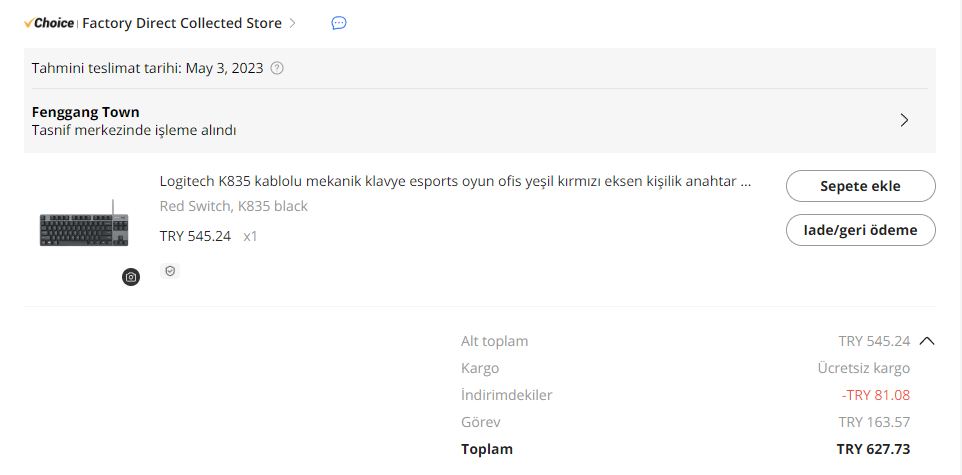Open the Logitech K835 keyboard thumbnail
This screenshot has width=962, height=475.
(x=85, y=223)
